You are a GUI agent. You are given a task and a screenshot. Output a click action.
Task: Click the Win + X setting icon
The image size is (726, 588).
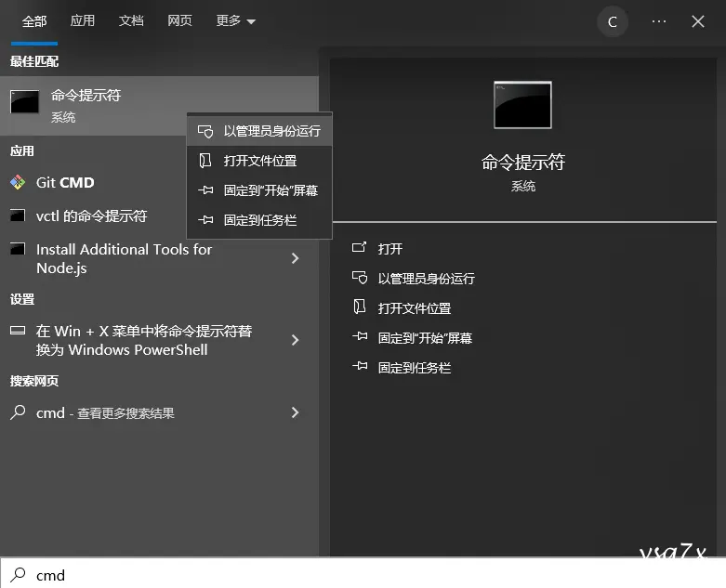point(18,331)
